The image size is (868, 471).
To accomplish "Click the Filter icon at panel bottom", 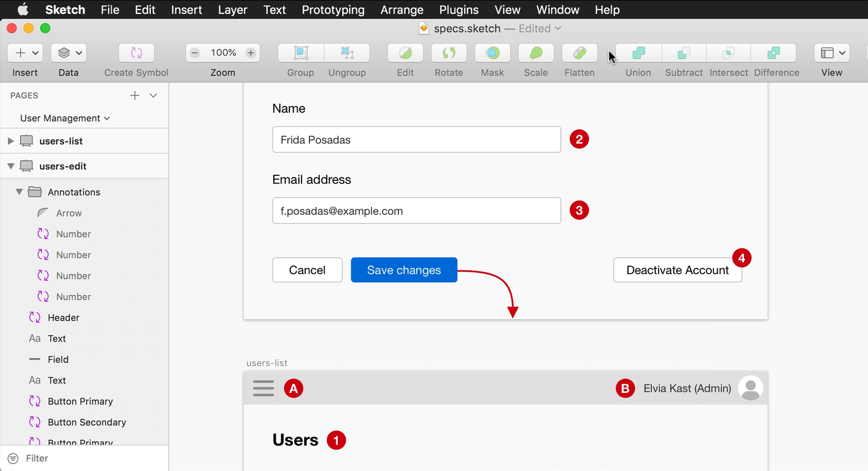I will [13, 458].
